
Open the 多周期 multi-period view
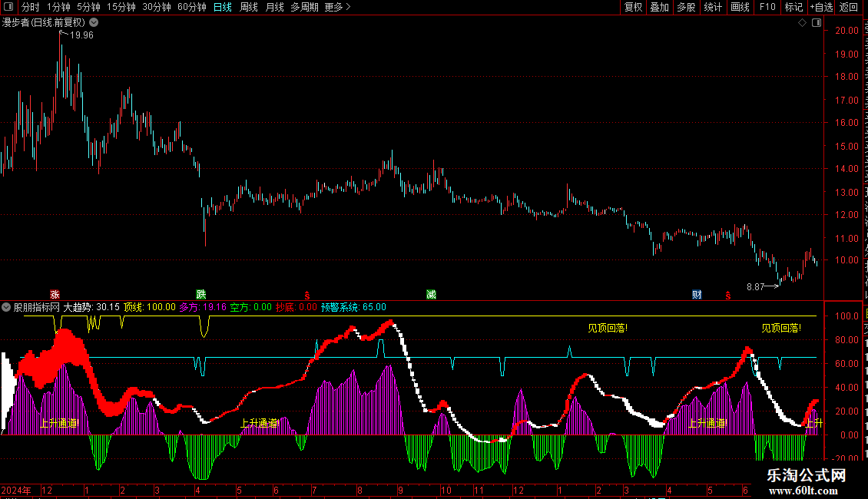pyautogui.click(x=304, y=7)
